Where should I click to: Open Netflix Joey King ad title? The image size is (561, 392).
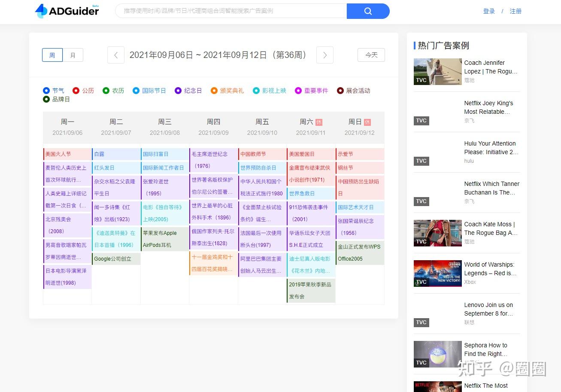coord(489,107)
